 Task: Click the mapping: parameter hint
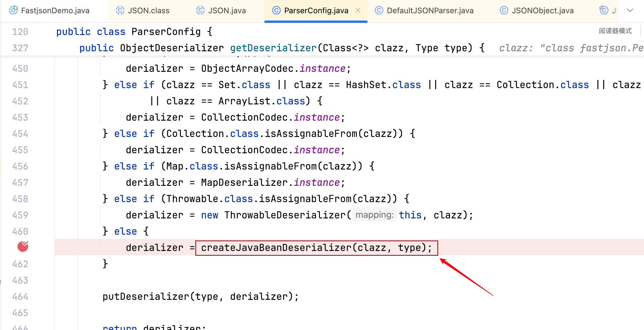coord(374,215)
